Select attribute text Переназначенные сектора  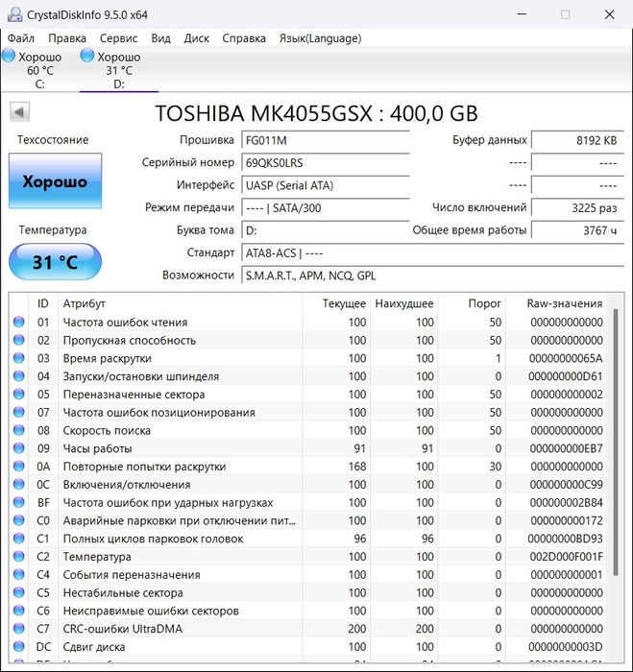pos(134,395)
